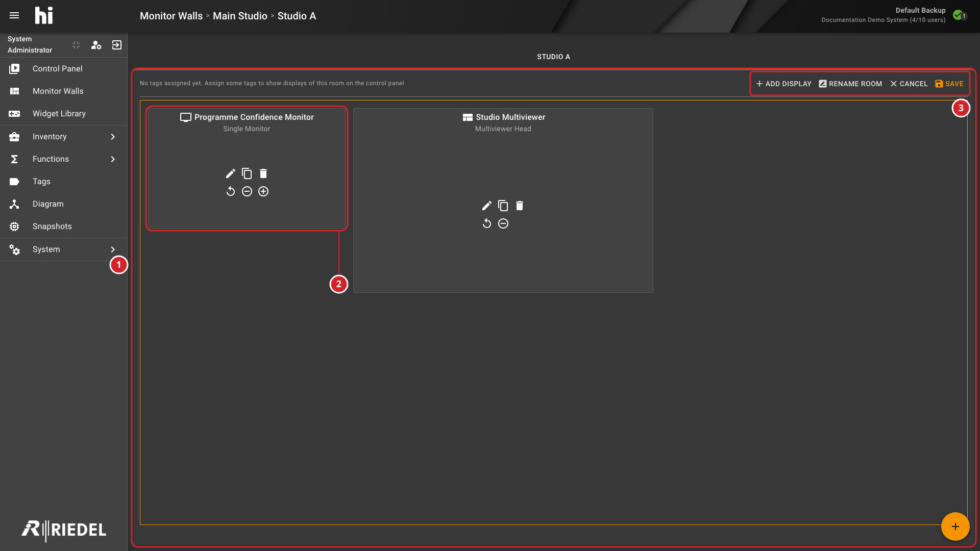The height and width of the screenshot is (551, 980).
Task: Shrink Programme Confidence Monitor with minus icon
Action: pos(247,191)
